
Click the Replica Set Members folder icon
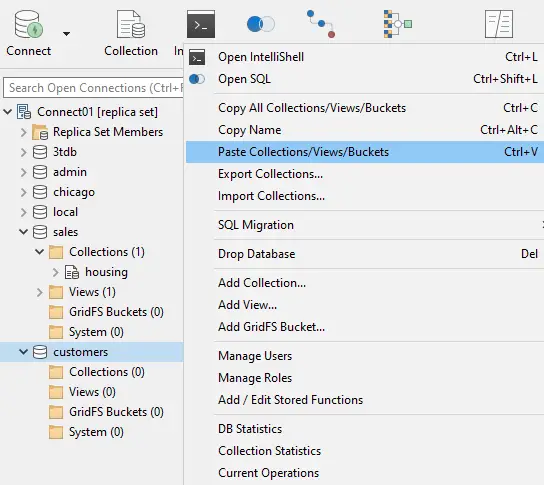coord(40,132)
